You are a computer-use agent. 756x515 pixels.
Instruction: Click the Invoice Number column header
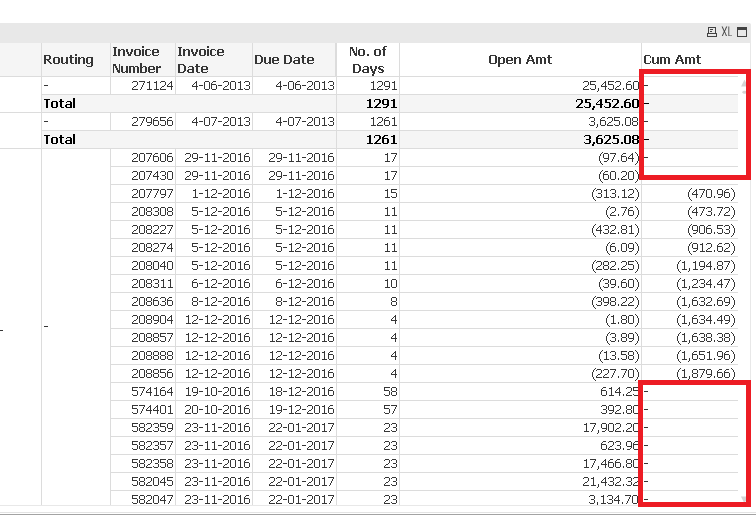(x=136, y=60)
